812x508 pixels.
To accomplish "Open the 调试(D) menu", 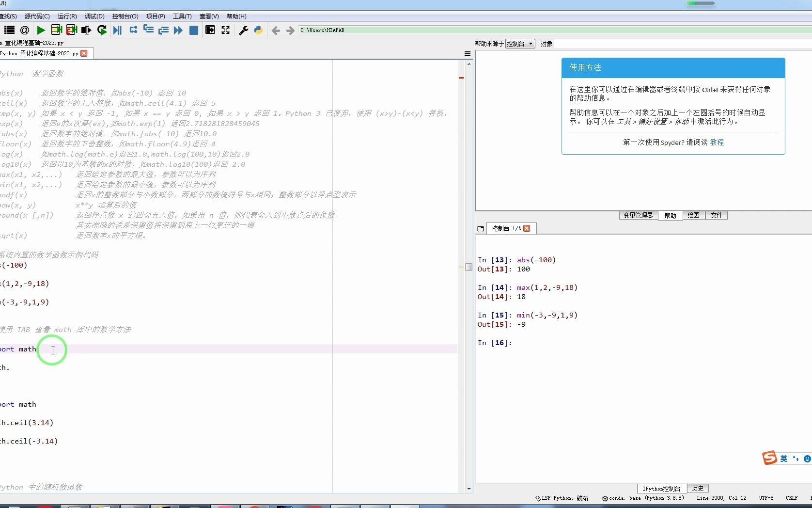I will coord(94,16).
